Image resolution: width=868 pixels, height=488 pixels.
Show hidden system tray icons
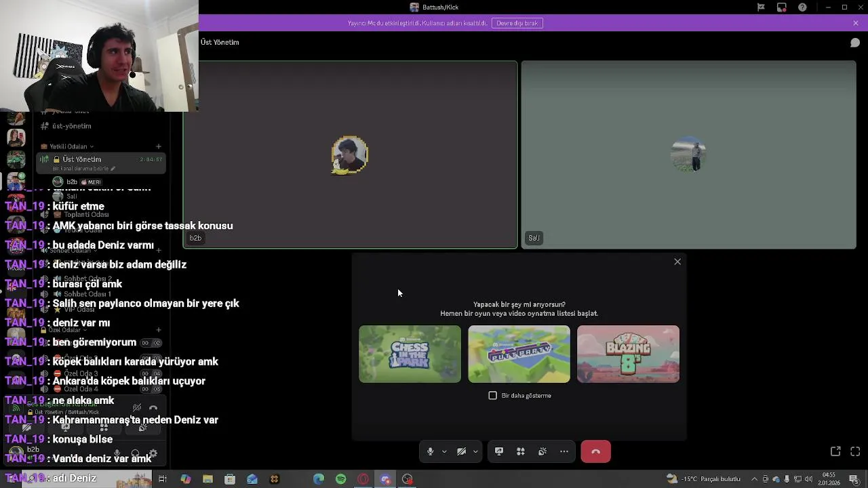click(x=755, y=479)
